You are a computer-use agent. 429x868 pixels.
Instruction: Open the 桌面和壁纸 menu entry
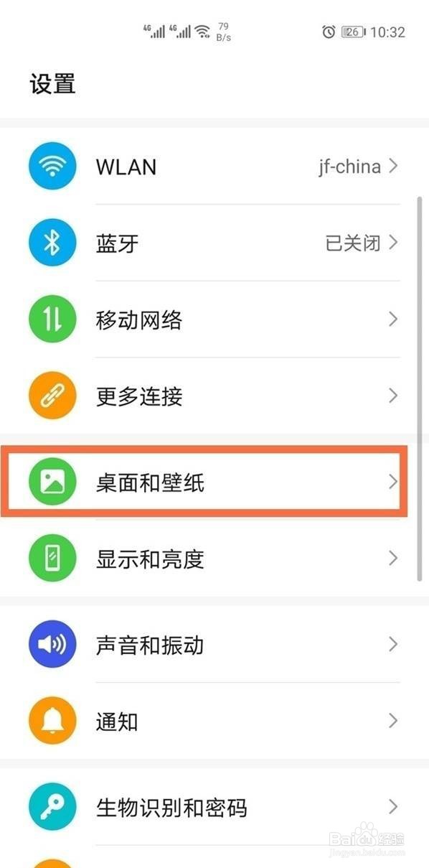click(204, 482)
